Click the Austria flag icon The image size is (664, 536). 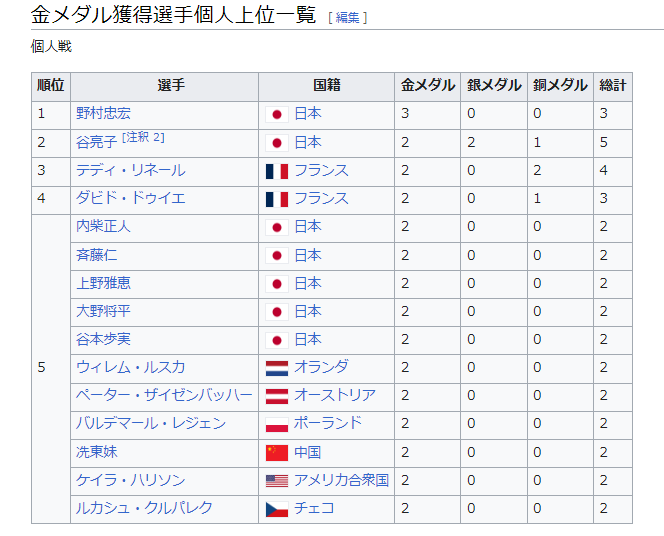click(277, 395)
